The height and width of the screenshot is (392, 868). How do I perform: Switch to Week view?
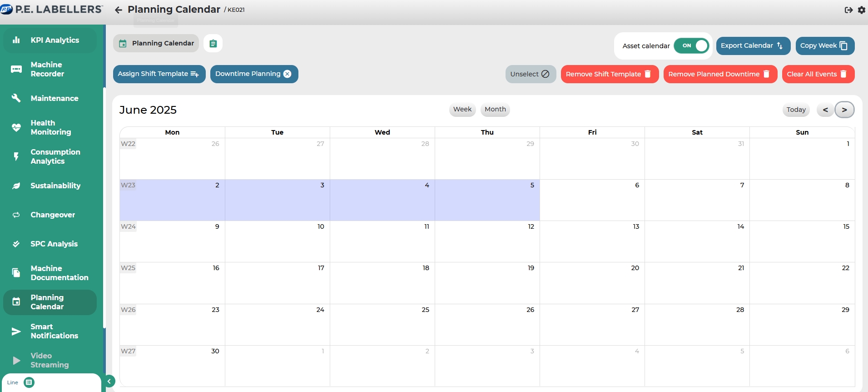pyautogui.click(x=462, y=109)
